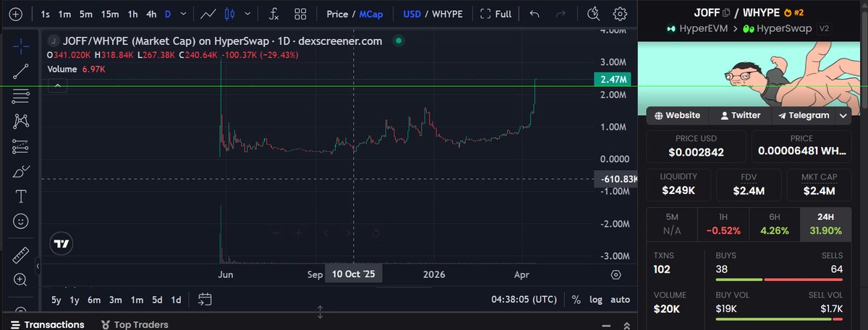Viewport: 868px width, 330px height.
Task: Set chart range to 5d
Action: coord(157,299)
